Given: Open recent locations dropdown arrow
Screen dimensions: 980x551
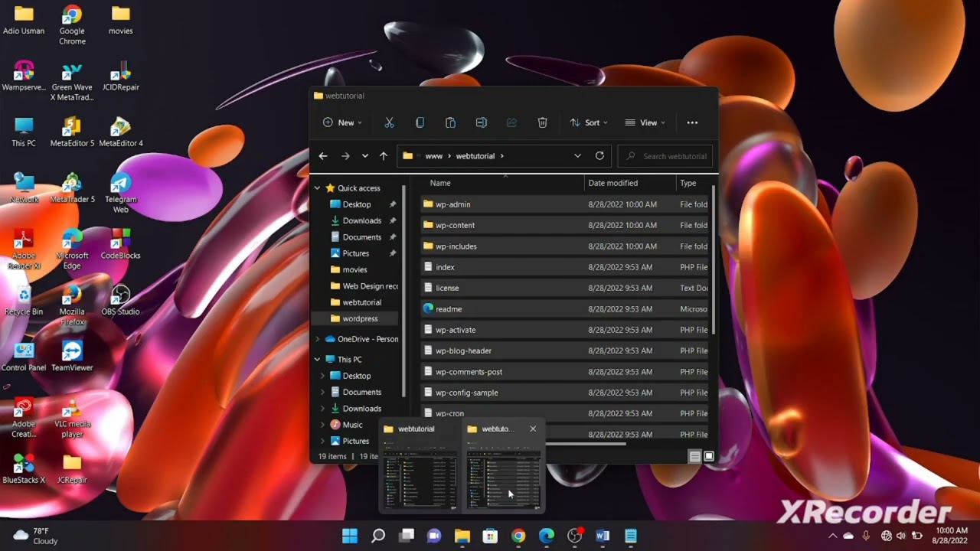Looking at the screenshot, I should click(x=365, y=156).
